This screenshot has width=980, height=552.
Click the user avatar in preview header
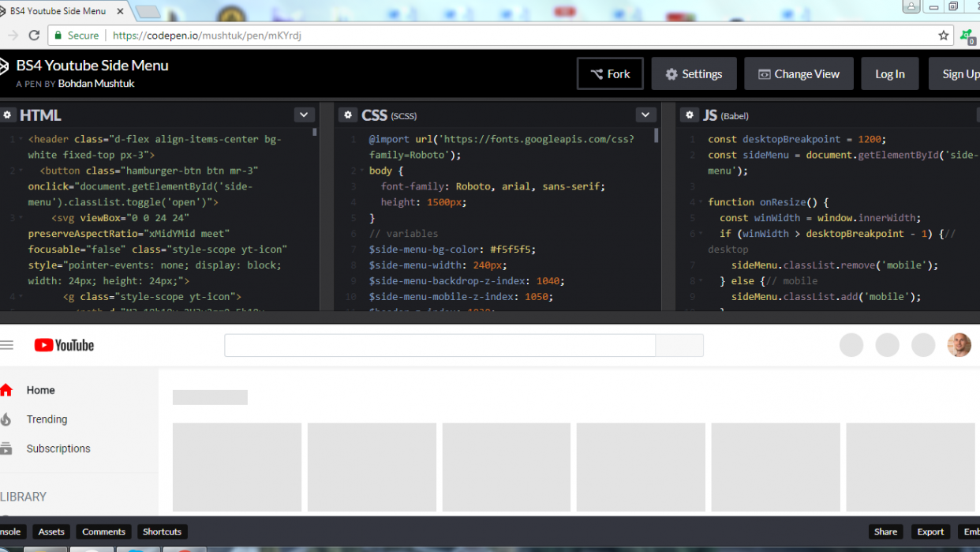pos(959,345)
